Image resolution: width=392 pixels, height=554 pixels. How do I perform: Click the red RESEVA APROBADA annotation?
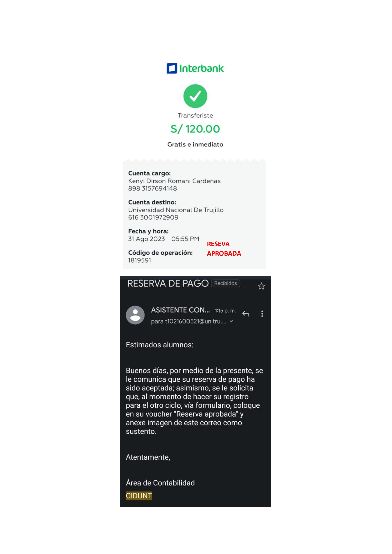[x=224, y=249]
